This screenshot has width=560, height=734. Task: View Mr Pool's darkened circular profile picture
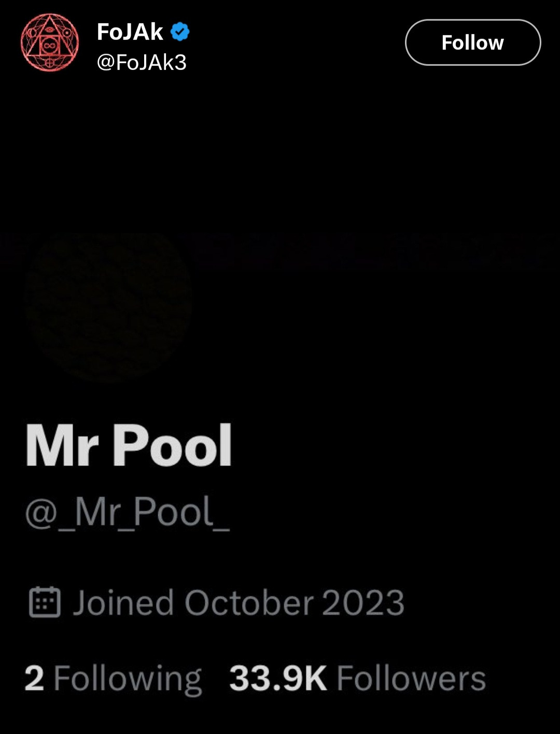point(108,307)
